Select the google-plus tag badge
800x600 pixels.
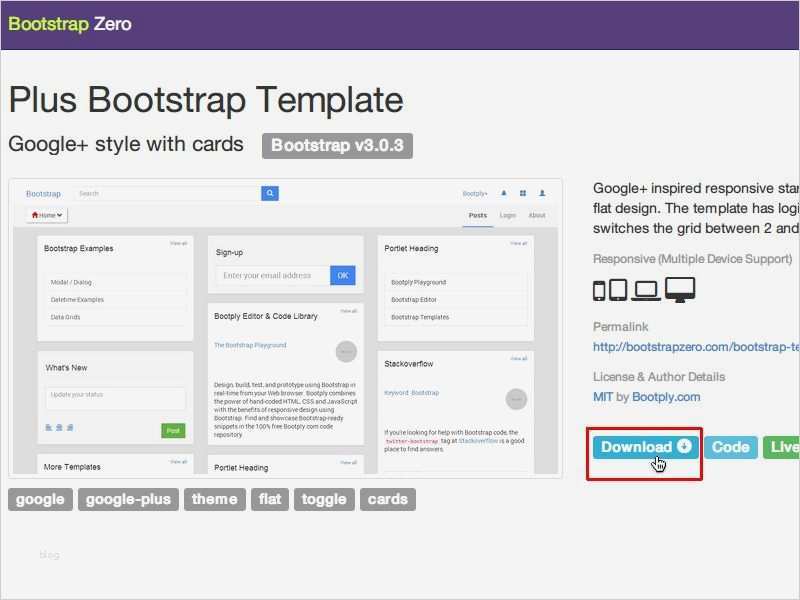[126, 499]
